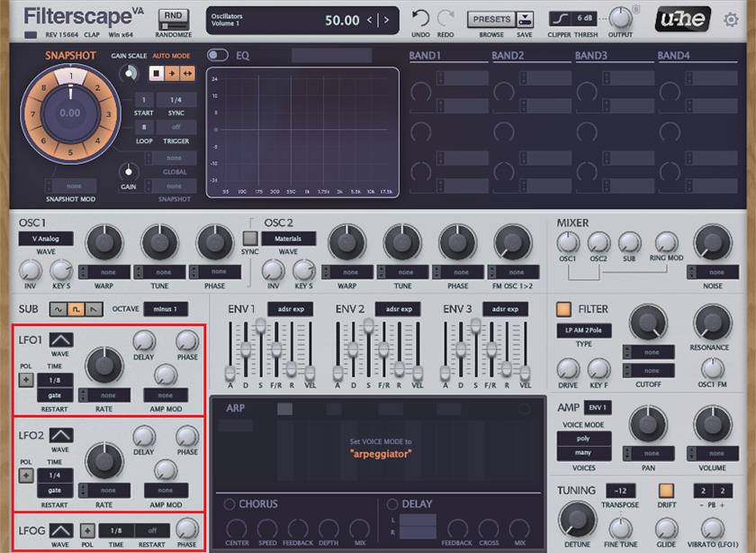This screenshot has height=553, width=756.
Task: Toggle the LFO2 polarity plus button
Action: coord(26,476)
